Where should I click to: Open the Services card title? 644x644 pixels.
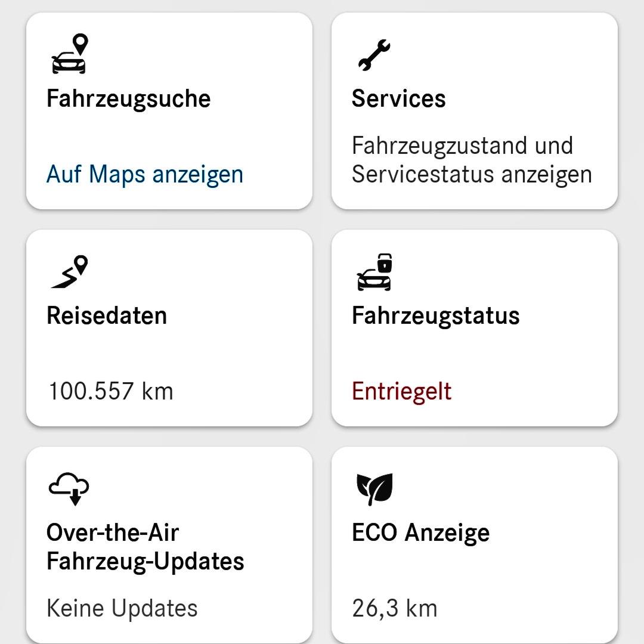(x=398, y=98)
